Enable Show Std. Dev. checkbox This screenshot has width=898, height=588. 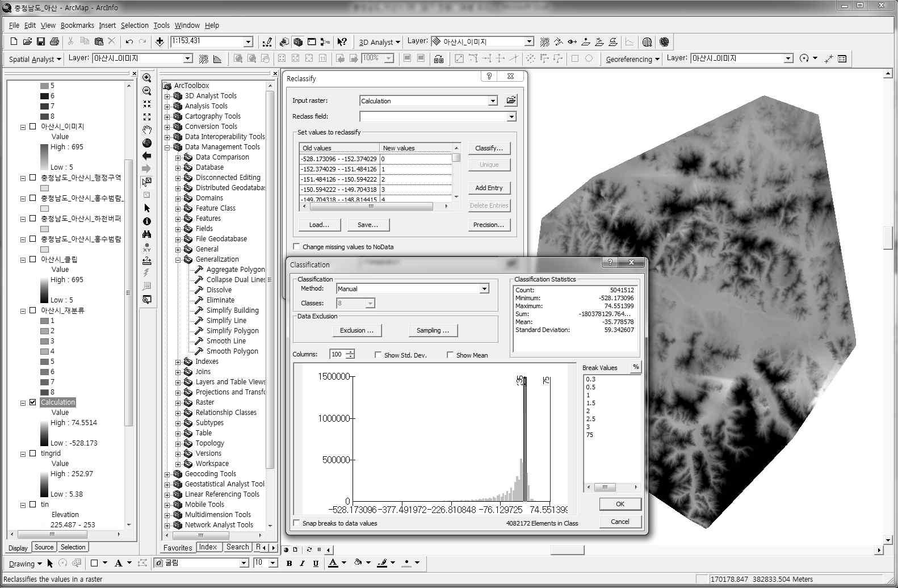(x=378, y=355)
